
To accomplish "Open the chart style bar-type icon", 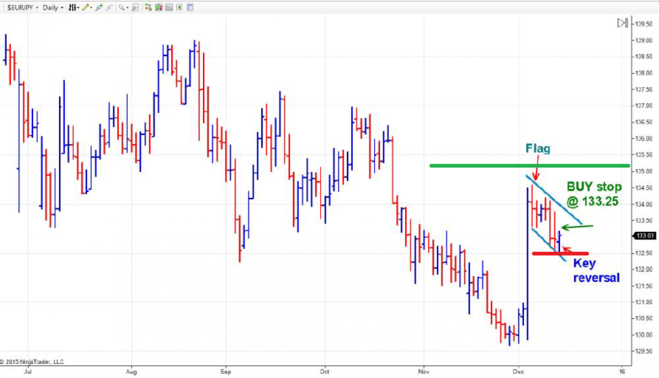I will [73, 8].
